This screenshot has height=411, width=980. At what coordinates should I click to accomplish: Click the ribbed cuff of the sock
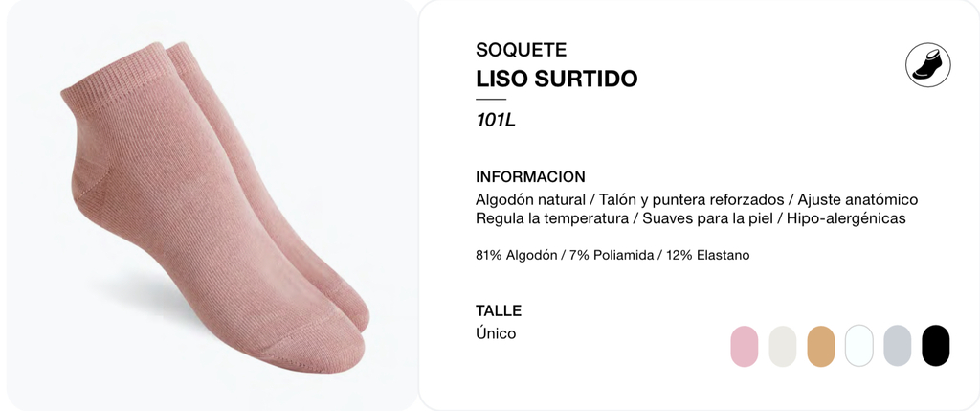[113, 79]
